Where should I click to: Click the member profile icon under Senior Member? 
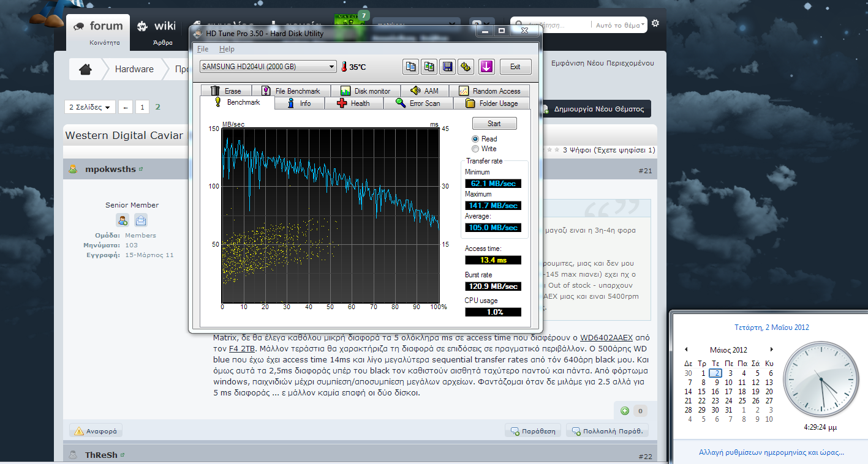coord(123,220)
